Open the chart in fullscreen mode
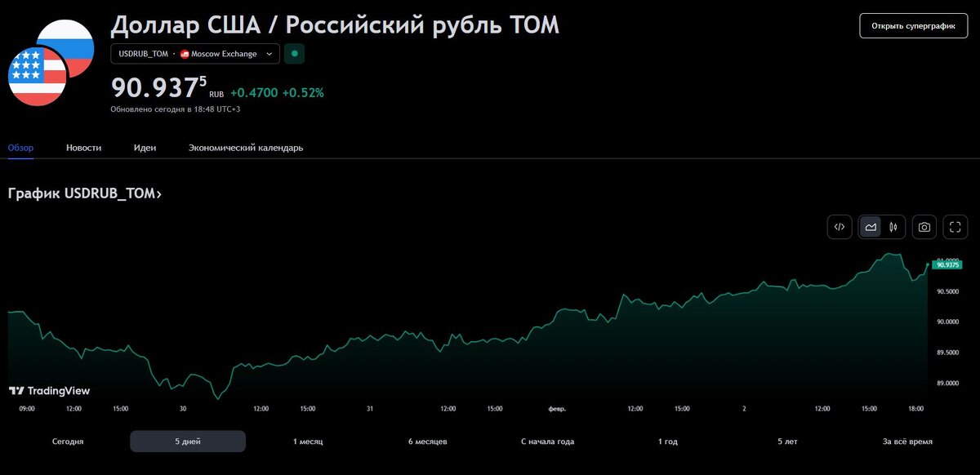This screenshot has width=980, height=475. pos(955,227)
